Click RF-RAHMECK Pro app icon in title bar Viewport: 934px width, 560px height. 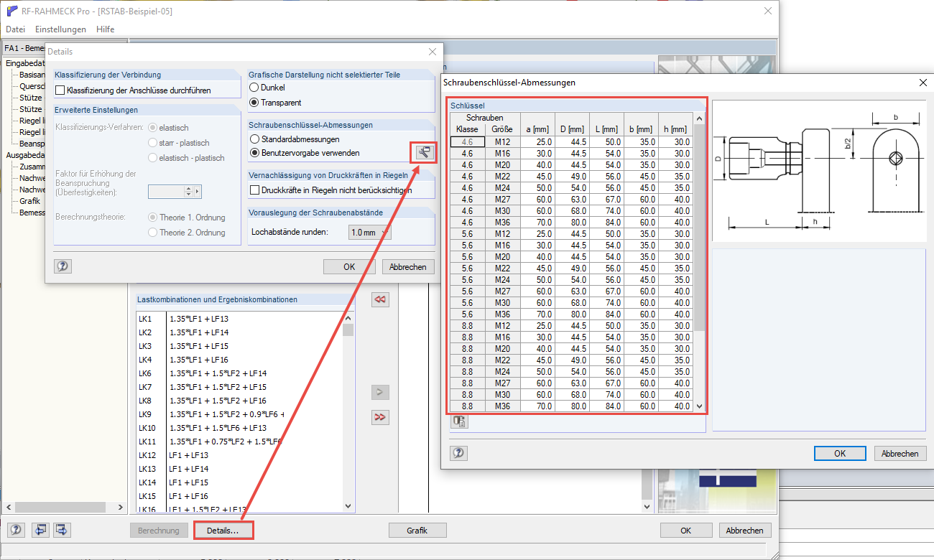tap(12, 11)
